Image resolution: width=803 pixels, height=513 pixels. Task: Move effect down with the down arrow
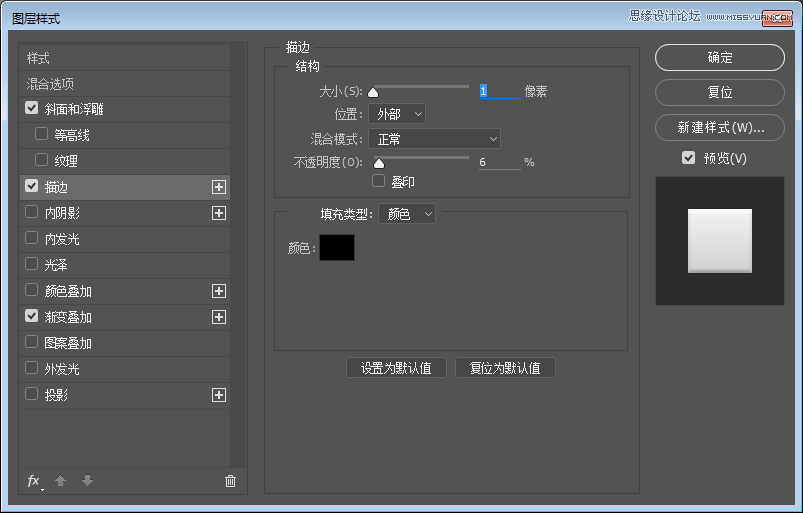tap(87, 481)
